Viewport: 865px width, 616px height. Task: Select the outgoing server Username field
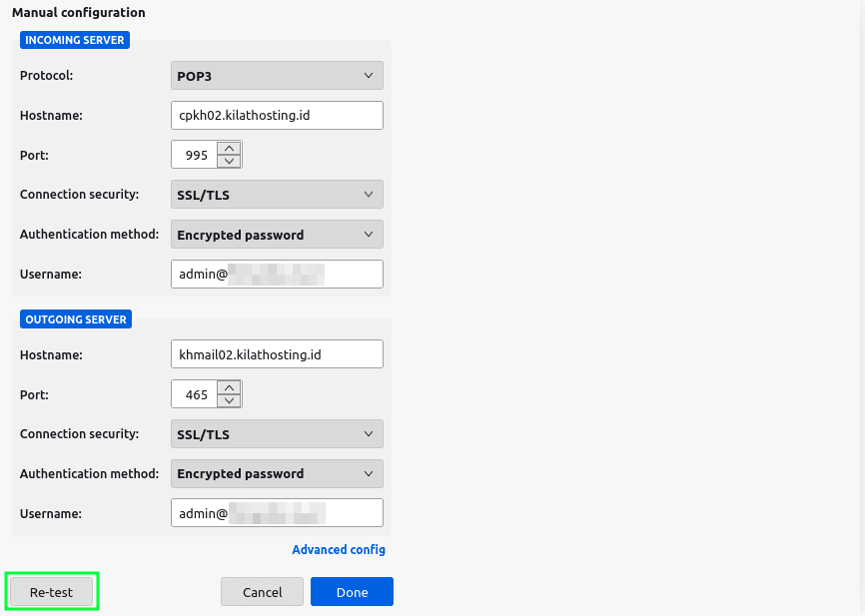point(277,512)
